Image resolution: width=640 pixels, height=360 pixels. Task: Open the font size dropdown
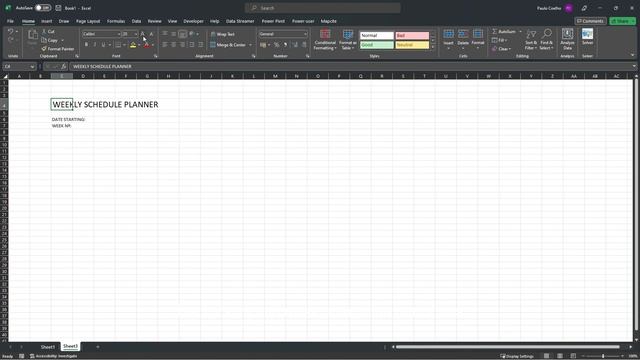click(x=136, y=34)
